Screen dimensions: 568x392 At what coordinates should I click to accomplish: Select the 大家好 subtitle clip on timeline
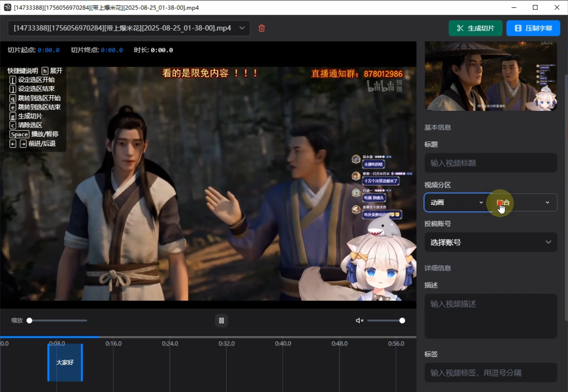coord(65,363)
